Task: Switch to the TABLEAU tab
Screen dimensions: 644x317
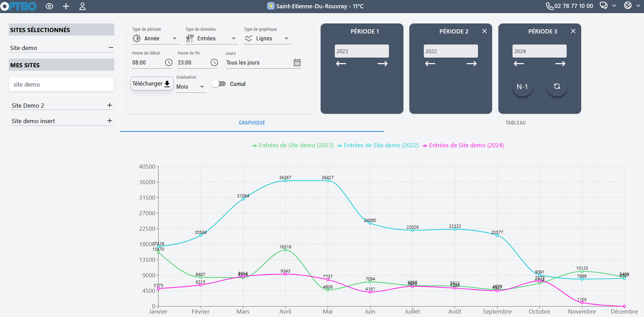Action: 515,123
